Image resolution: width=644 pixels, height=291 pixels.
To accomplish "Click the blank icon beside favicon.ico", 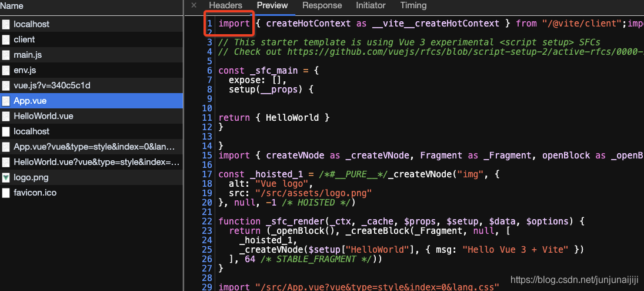I will (x=6, y=193).
